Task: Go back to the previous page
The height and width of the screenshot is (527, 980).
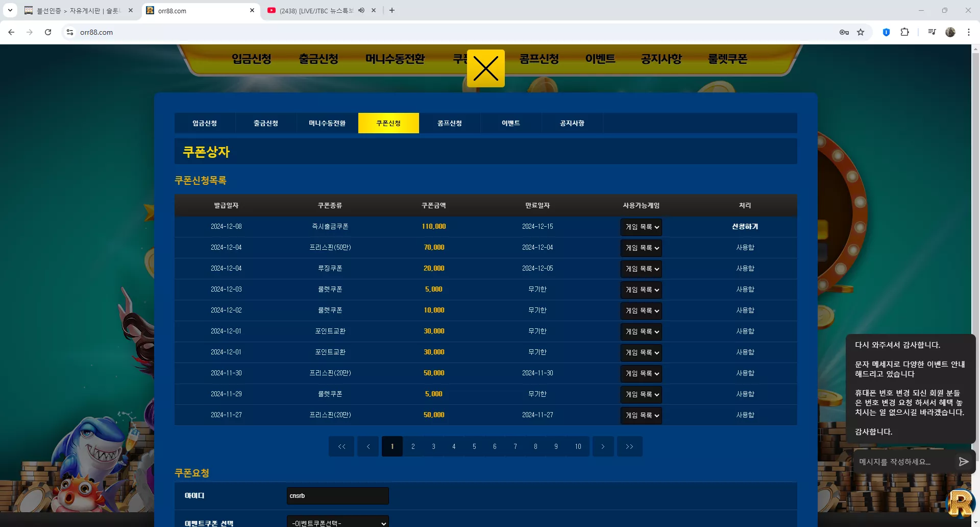Action: (11, 32)
